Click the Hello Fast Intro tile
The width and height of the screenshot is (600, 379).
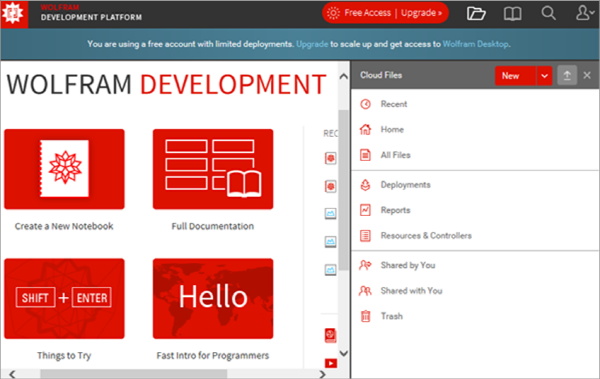[213, 299]
